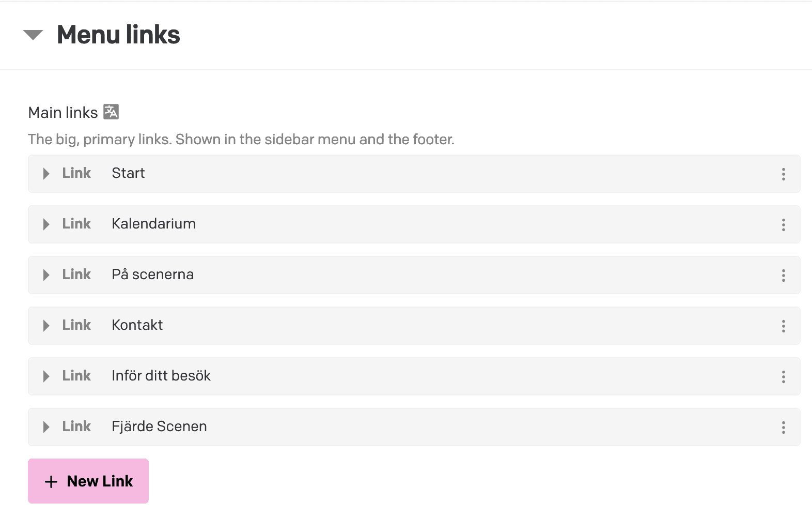Open options menu for Inför ditt besök
Viewport: 812px width, 518px height.
783,377
